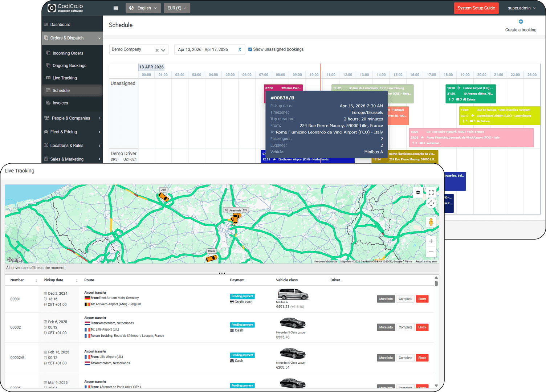Open the hamburger menu in top bar
Screen dimensions: 546x392
pyautogui.click(x=115, y=8)
